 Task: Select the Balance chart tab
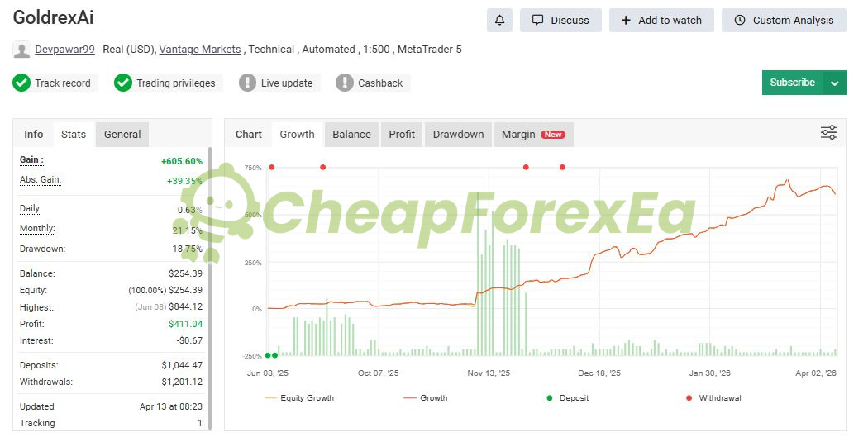click(x=351, y=135)
